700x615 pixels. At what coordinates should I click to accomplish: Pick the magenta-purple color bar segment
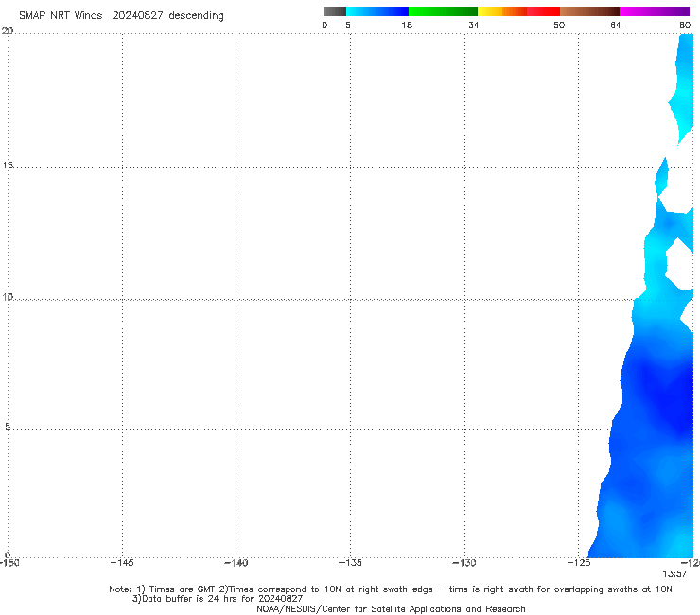tap(654, 11)
